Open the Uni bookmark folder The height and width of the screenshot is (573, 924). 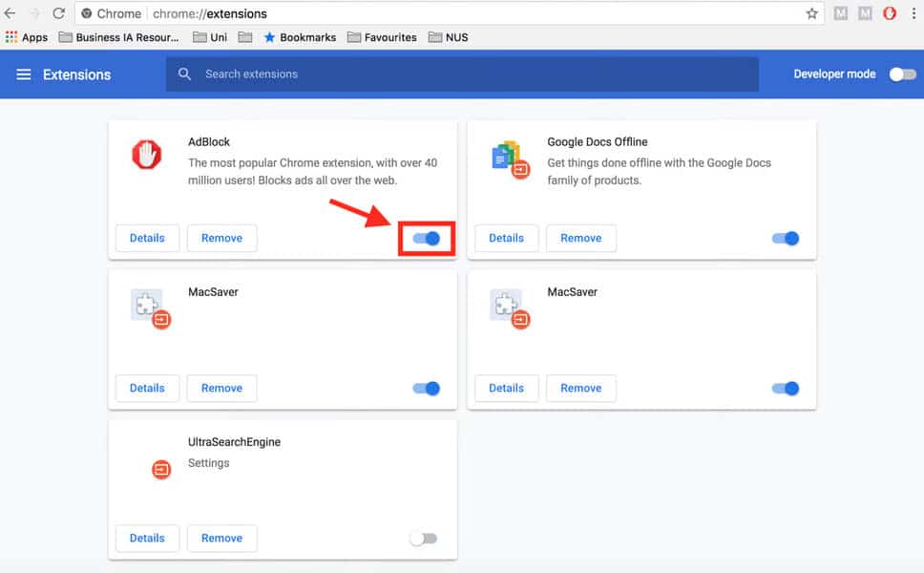tap(210, 37)
